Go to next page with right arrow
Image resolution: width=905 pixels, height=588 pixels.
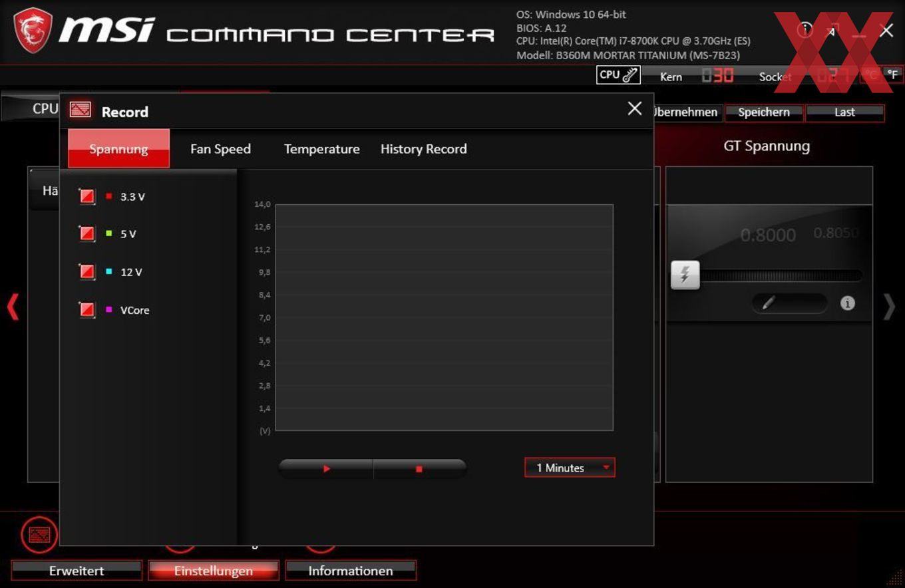pos(889,307)
